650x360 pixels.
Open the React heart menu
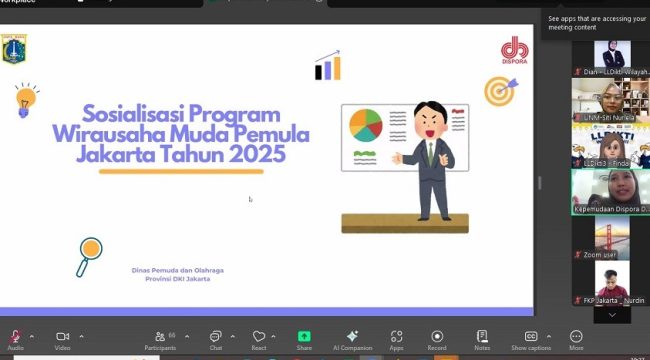coord(259,340)
